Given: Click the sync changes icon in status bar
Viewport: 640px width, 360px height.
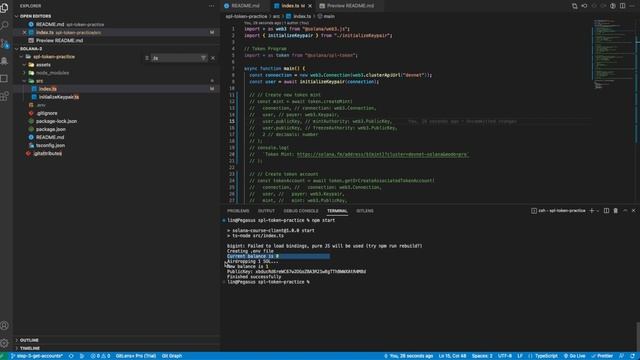Looking at the screenshot, I should [71, 356].
